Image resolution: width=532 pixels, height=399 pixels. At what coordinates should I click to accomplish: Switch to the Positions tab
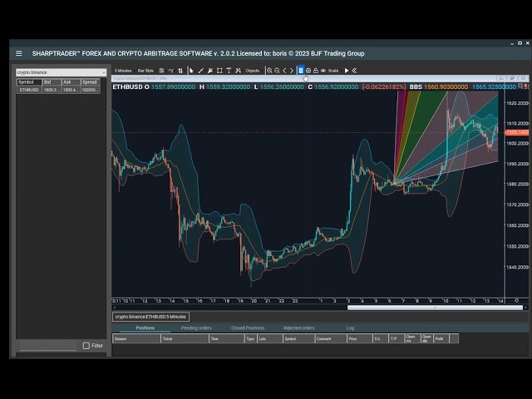tap(145, 328)
